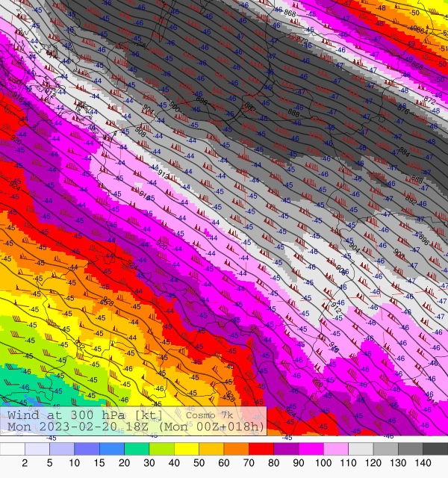Click the white legend swatch left of 2
Screen dimensions: 448x478
[13, 449]
